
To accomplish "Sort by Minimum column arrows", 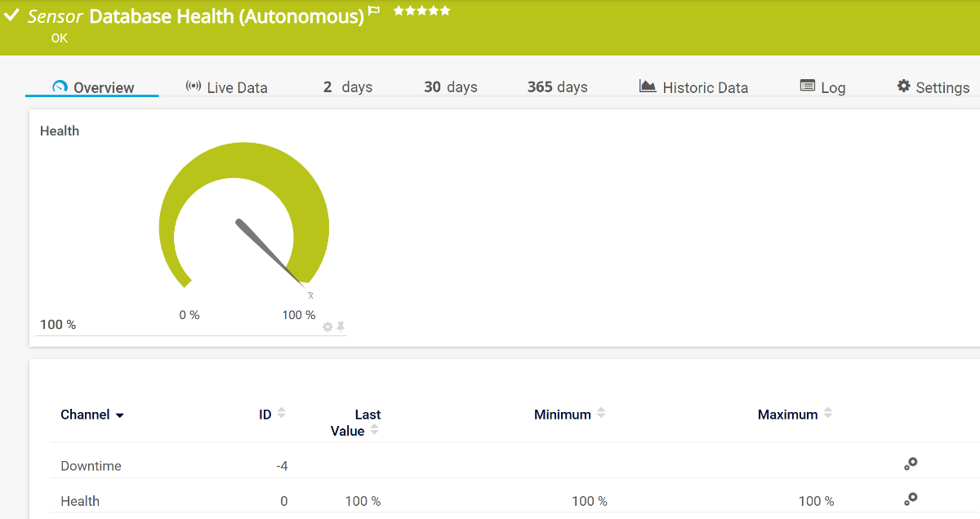I will coord(601,413).
